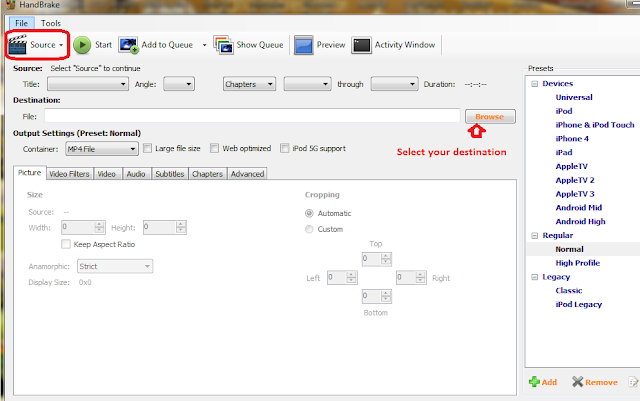
Task: Open the Angle dropdown
Action: coord(179,84)
